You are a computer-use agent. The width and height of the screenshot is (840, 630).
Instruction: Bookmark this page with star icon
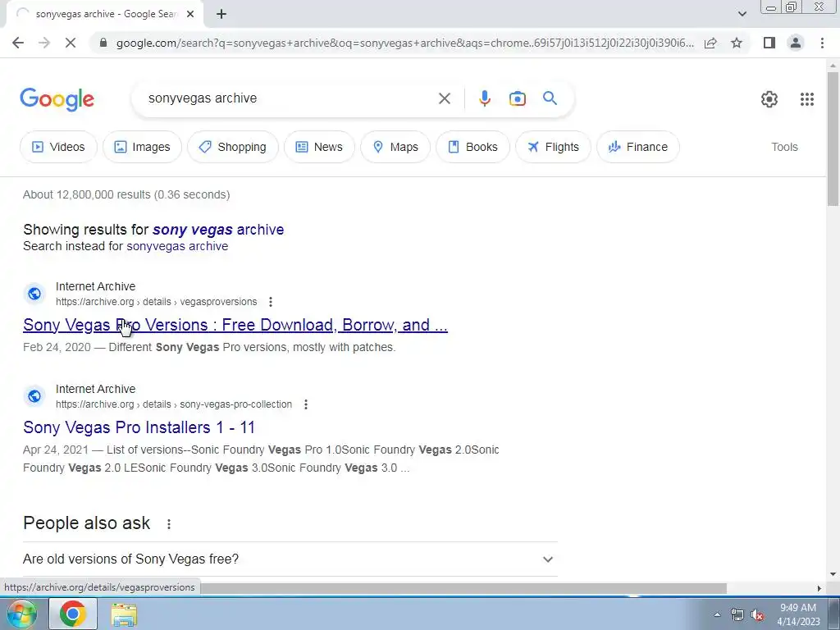click(x=737, y=43)
